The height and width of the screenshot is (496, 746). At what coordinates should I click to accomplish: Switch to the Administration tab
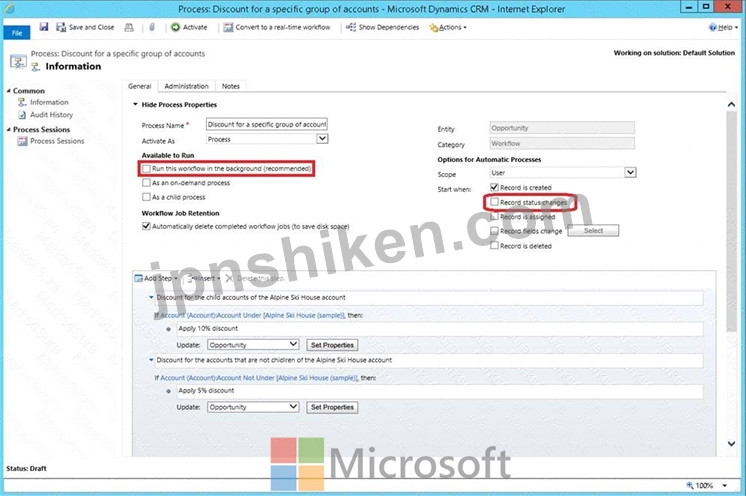(186, 86)
